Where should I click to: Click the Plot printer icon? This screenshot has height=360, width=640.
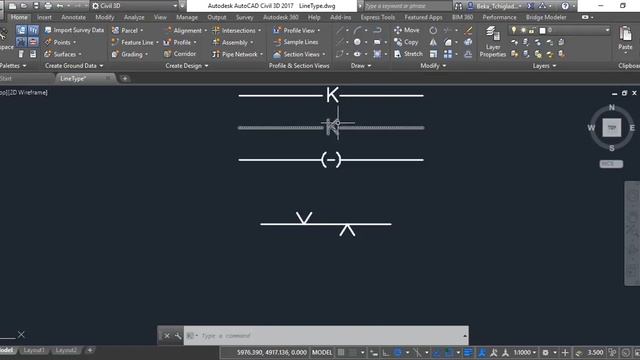tap(48, 6)
